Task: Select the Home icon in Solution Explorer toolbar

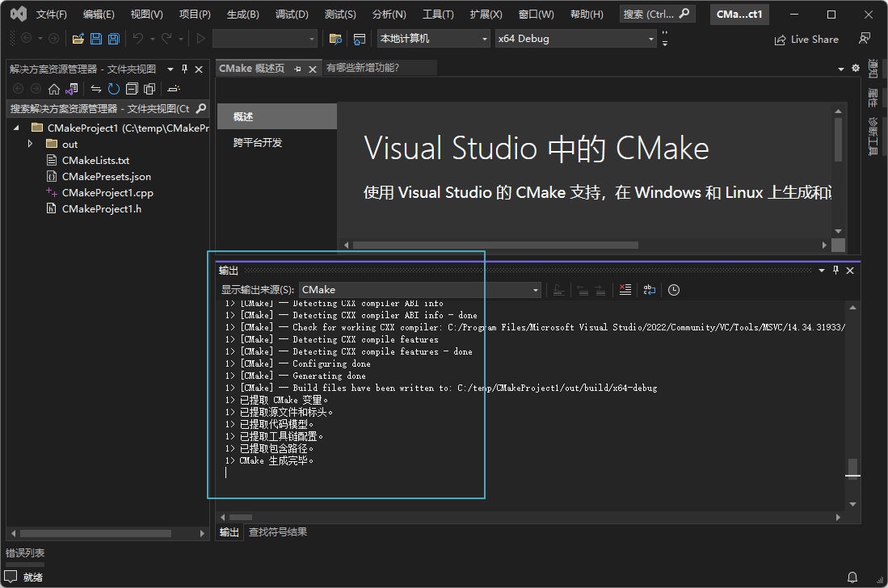Action: pyautogui.click(x=54, y=89)
